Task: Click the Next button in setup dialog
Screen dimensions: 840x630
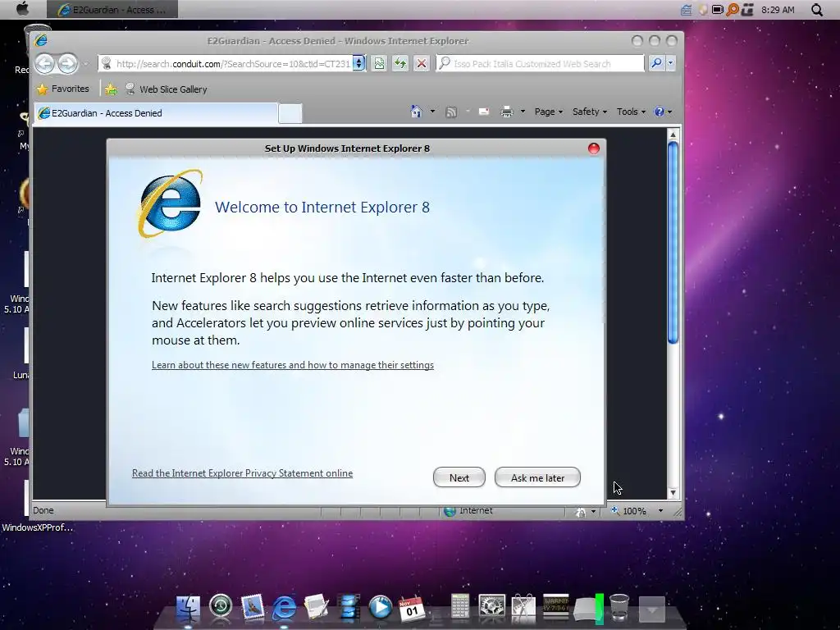Action: coord(459,477)
